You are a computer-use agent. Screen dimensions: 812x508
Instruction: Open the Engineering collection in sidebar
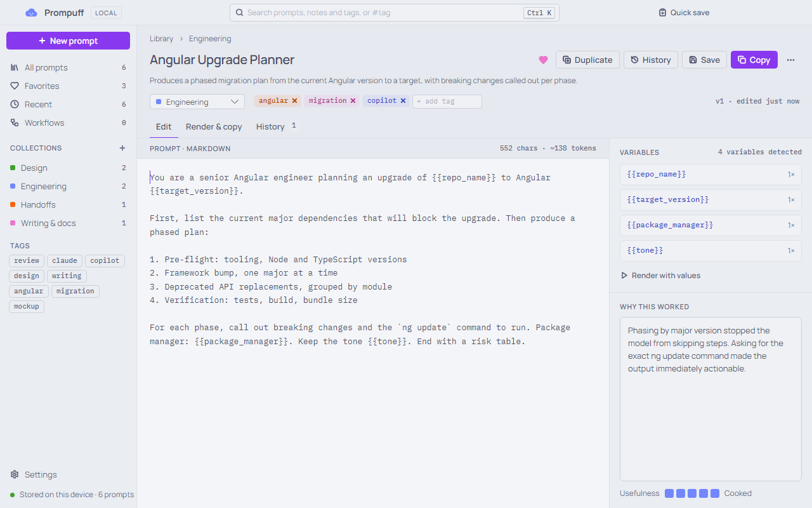[68, 186]
